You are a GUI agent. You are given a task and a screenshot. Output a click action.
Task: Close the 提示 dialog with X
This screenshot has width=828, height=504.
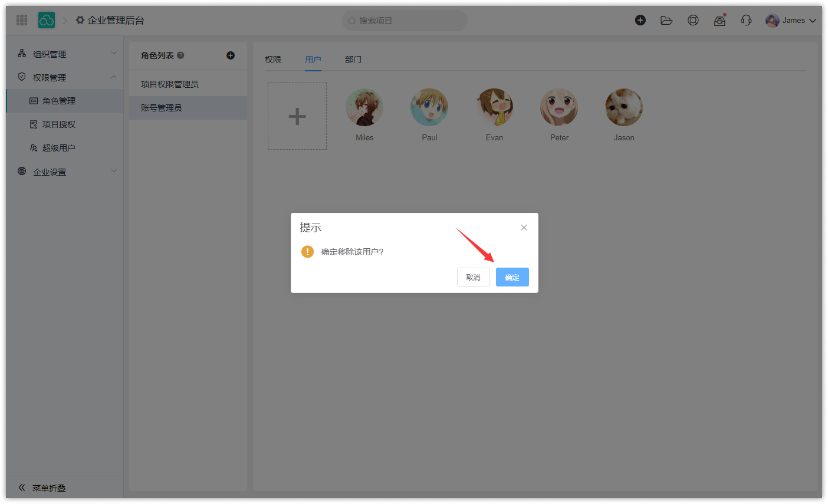pyautogui.click(x=524, y=228)
